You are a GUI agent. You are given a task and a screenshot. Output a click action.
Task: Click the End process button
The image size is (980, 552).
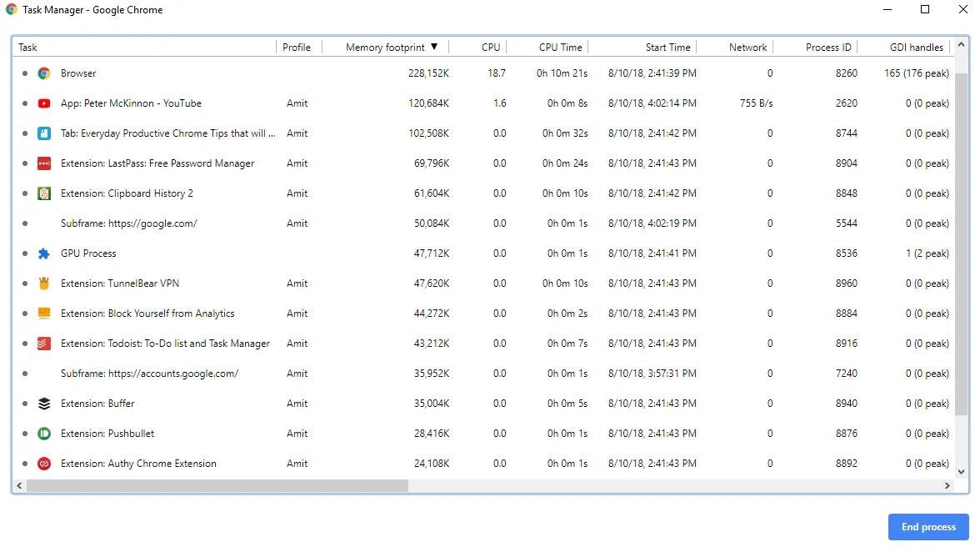928,527
